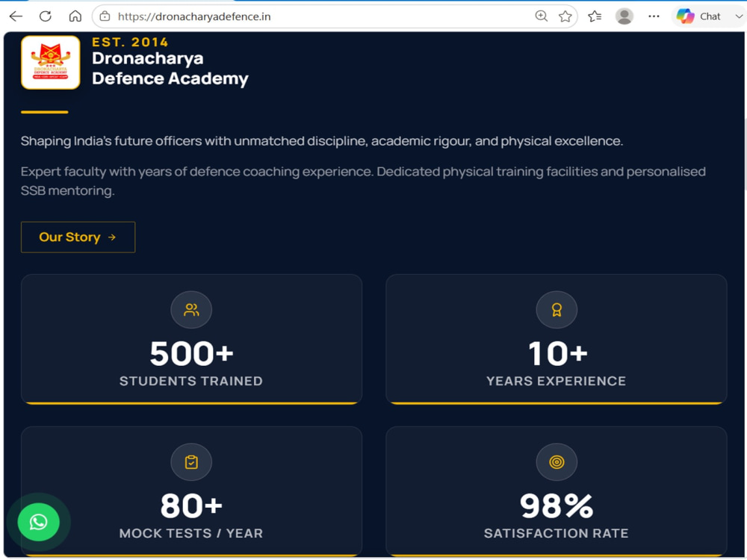Click the Dronacharya Defence Academy logo

pyautogui.click(x=51, y=63)
